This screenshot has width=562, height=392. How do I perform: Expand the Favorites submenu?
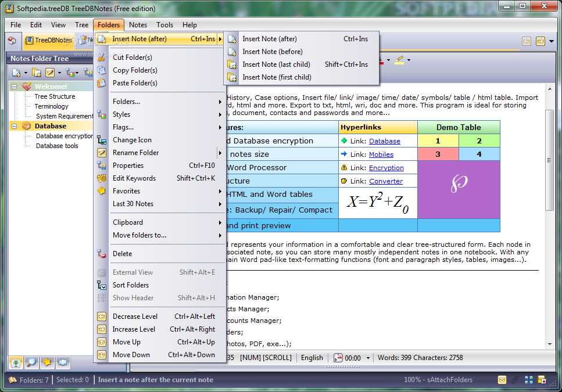coord(159,191)
